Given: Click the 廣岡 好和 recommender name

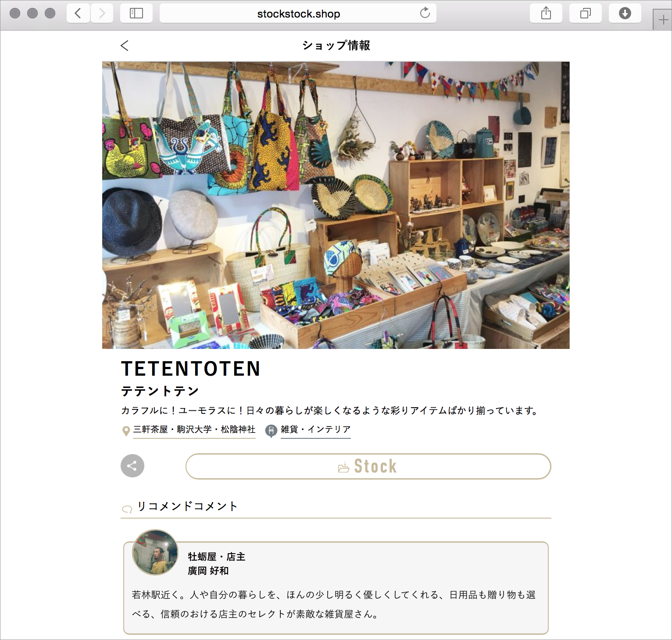Looking at the screenshot, I should point(208,571).
